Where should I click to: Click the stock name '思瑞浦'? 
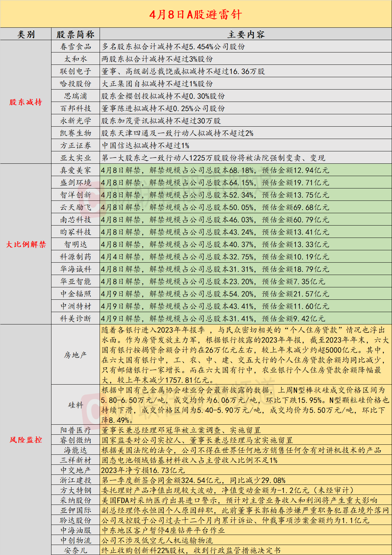pyautogui.click(x=76, y=96)
